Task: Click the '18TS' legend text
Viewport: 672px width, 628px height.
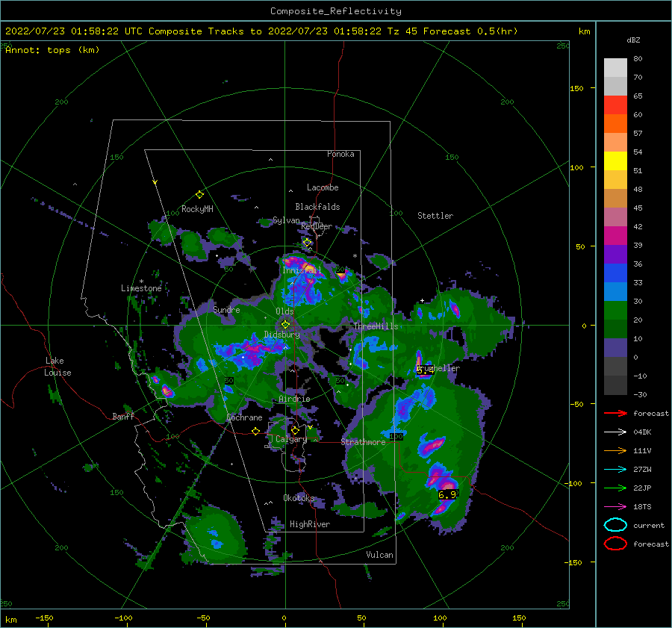Action: pos(642,507)
